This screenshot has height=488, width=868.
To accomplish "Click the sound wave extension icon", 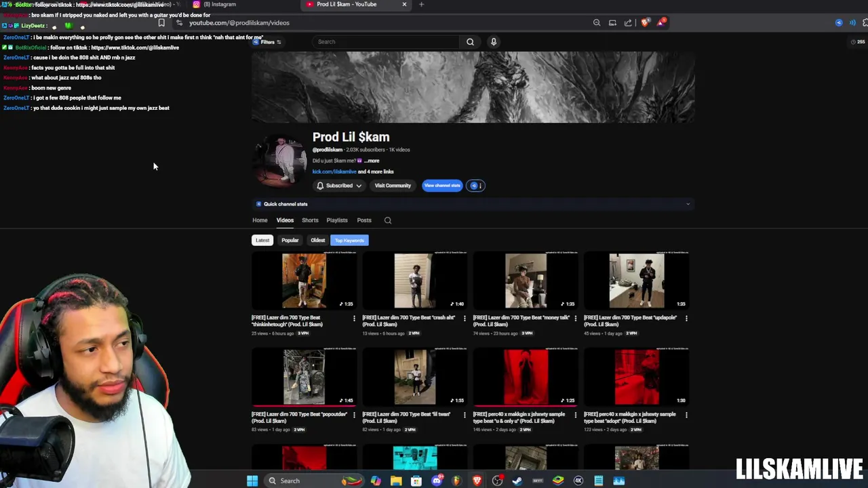I will tap(852, 23).
